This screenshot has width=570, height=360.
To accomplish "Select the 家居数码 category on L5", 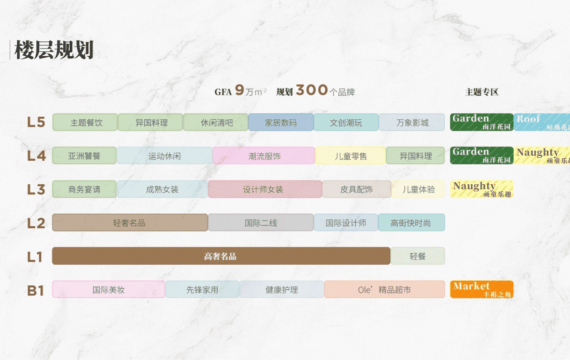I will [x=281, y=122].
